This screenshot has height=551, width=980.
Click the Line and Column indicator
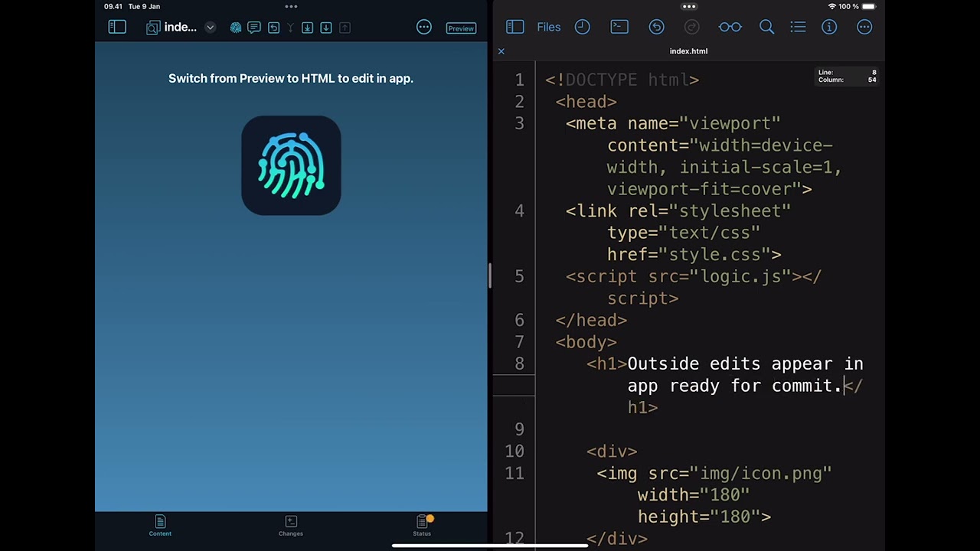click(x=848, y=76)
